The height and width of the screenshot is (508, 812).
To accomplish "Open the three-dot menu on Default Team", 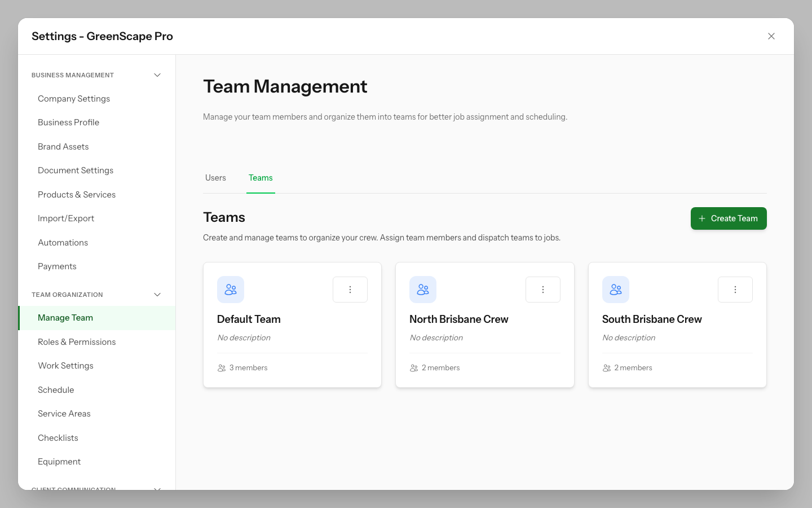I will point(350,289).
